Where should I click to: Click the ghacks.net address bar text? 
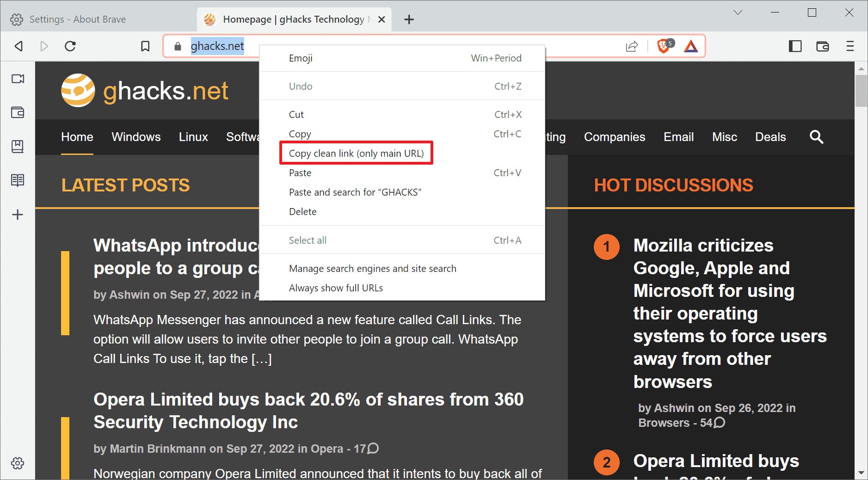click(217, 46)
